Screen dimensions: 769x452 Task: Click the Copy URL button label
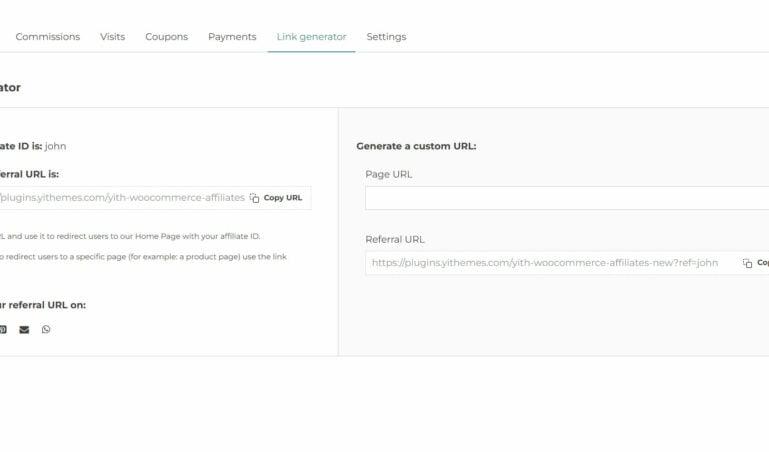tap(283, 198)
